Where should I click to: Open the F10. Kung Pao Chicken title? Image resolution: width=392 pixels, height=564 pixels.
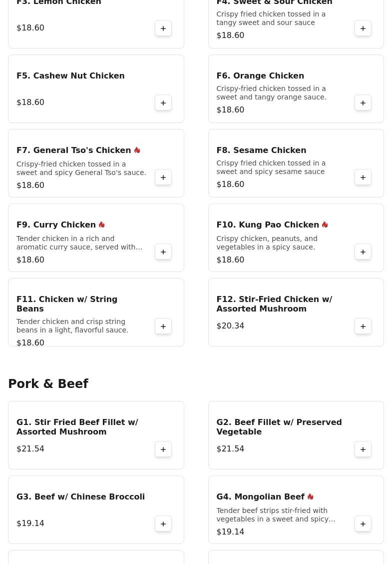tap(268, 225)
